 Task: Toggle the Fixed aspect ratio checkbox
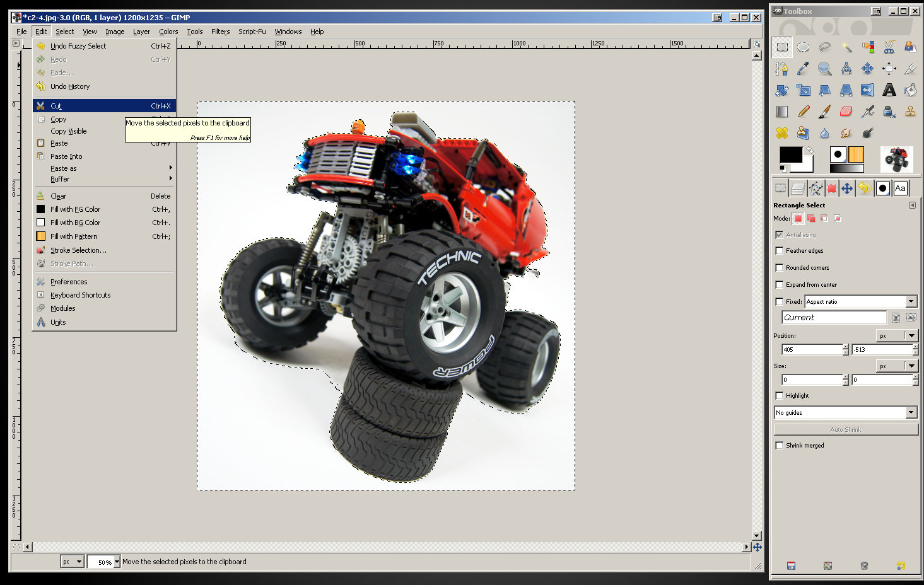point(780,302)
